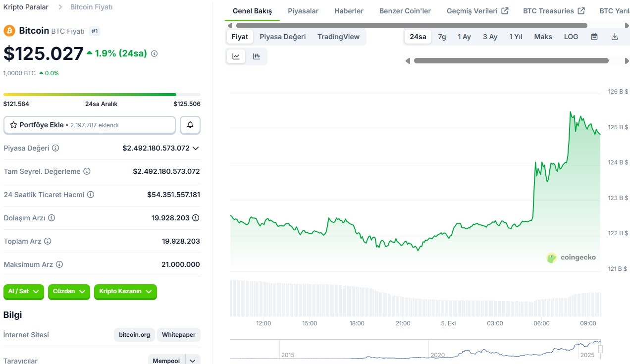The height and width of the screenshot is (364, 630).
Task: Click info icon after 19.928.203 circulating value
Action: click(x=196, y=218)
